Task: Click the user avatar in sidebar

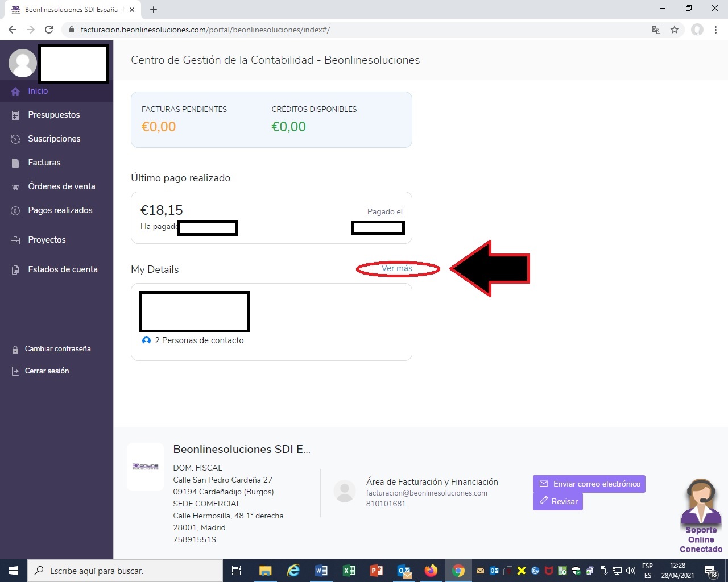Action: [23, 63]
